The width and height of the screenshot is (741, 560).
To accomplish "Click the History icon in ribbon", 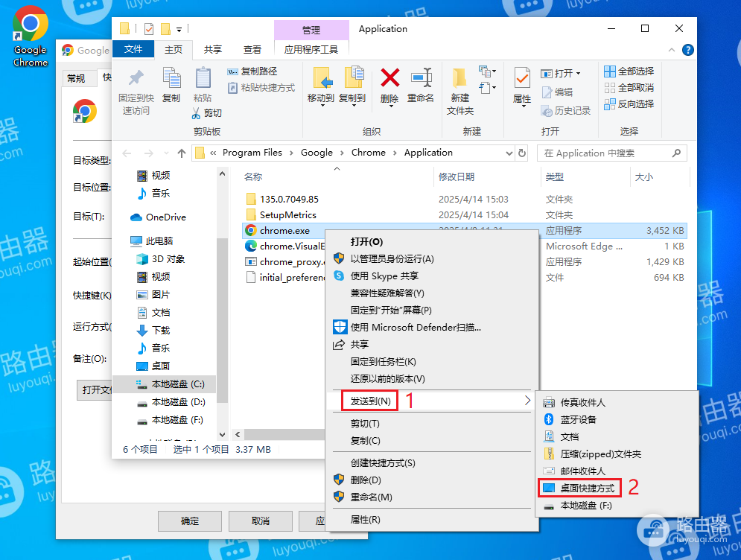I will point(547,111).
